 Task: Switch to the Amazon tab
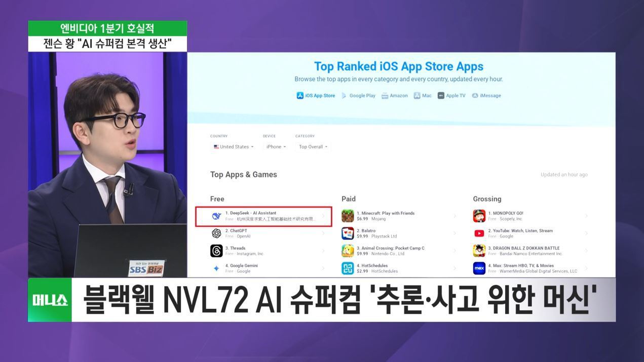tap(395, 96)
